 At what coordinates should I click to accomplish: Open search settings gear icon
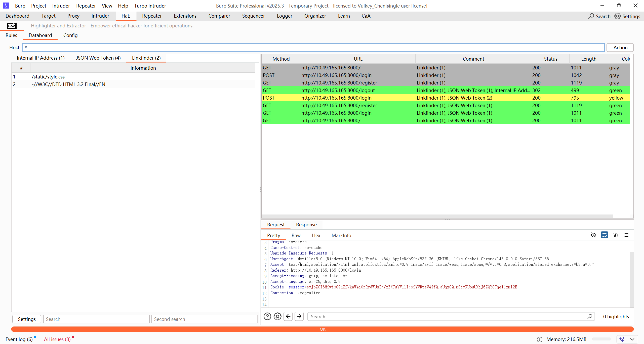(x=277, y=316)
